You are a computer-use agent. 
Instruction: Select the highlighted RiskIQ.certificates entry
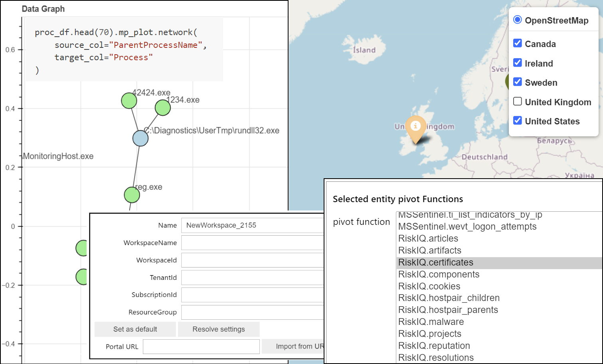(x=500, y=262)
